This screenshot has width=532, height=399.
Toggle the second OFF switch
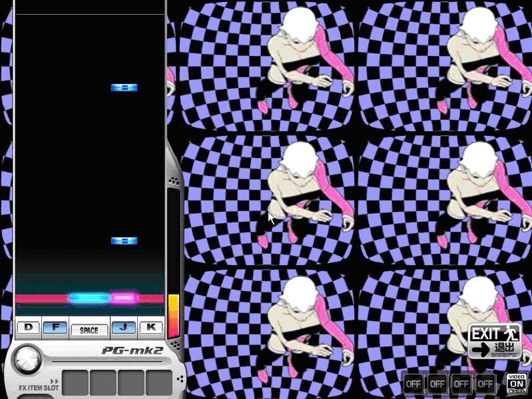pos(437,383)
